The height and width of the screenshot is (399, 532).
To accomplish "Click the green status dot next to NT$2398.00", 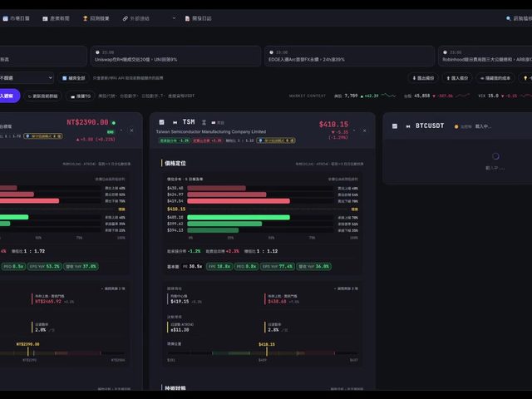I will click(114, 123).
